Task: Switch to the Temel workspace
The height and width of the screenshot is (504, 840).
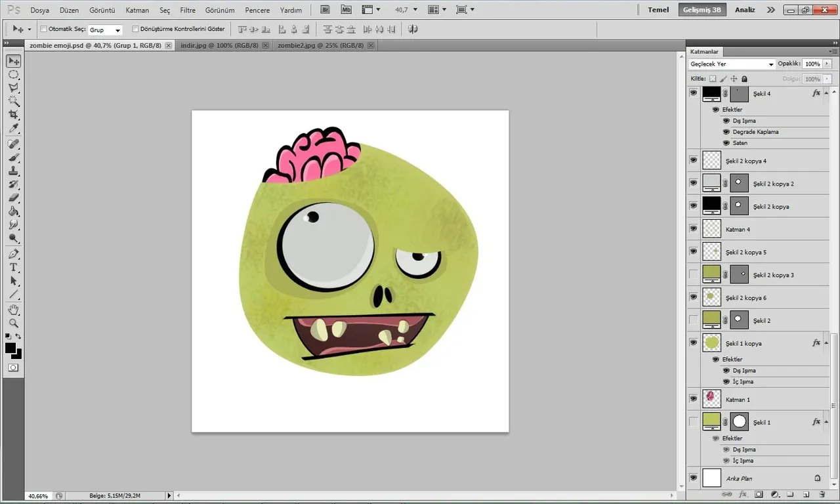Action: [x=658, y=10]
